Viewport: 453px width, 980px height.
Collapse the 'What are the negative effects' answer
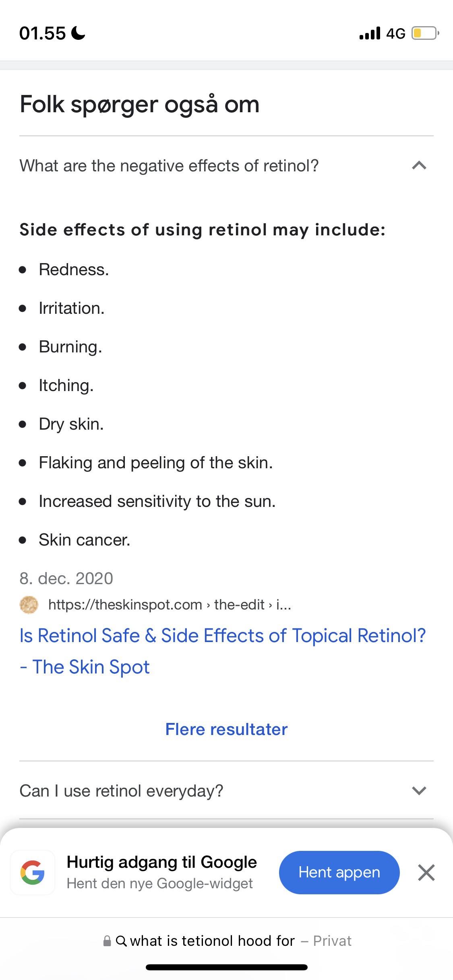pos(419,165)
